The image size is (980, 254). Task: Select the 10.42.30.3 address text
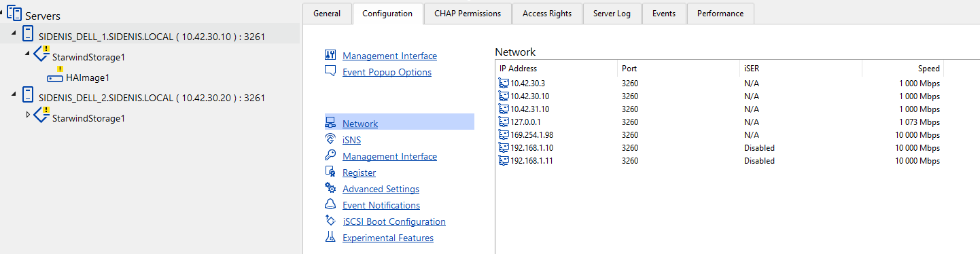click(528, 84)
